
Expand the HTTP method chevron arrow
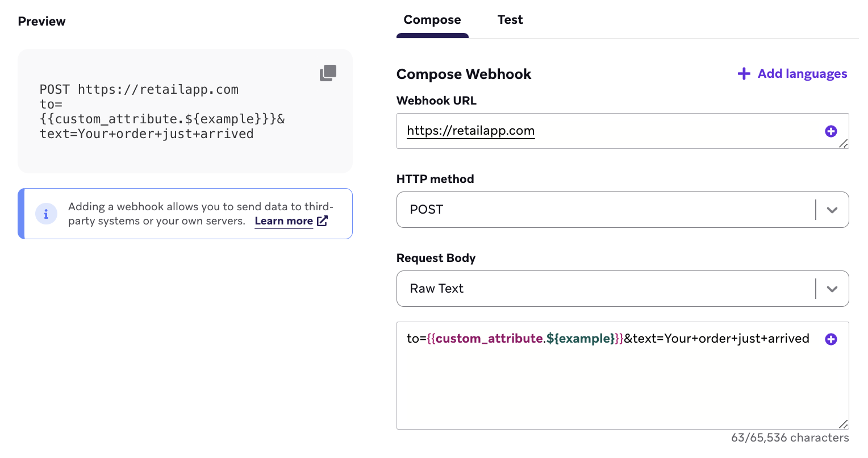tap(832, 210)
